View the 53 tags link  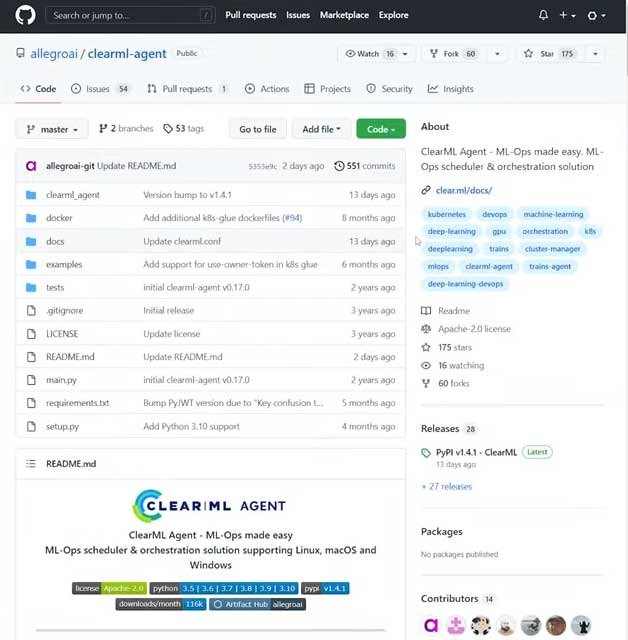click(183, 129)
